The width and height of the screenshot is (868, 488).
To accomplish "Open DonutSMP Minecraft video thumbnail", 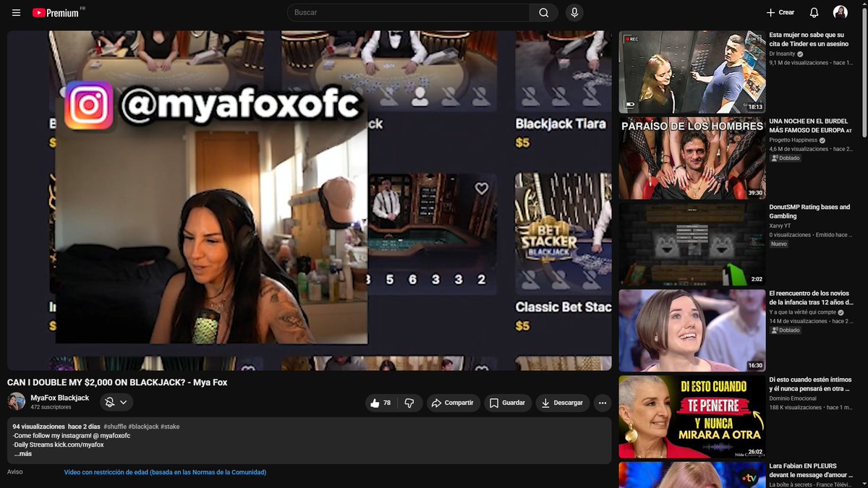I will click(692, 244).
